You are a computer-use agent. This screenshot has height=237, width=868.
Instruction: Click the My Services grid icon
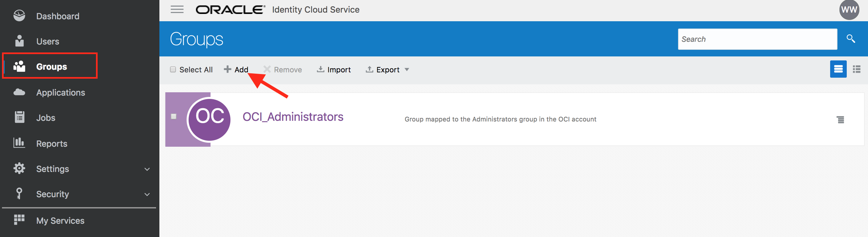tap(19, 220)
